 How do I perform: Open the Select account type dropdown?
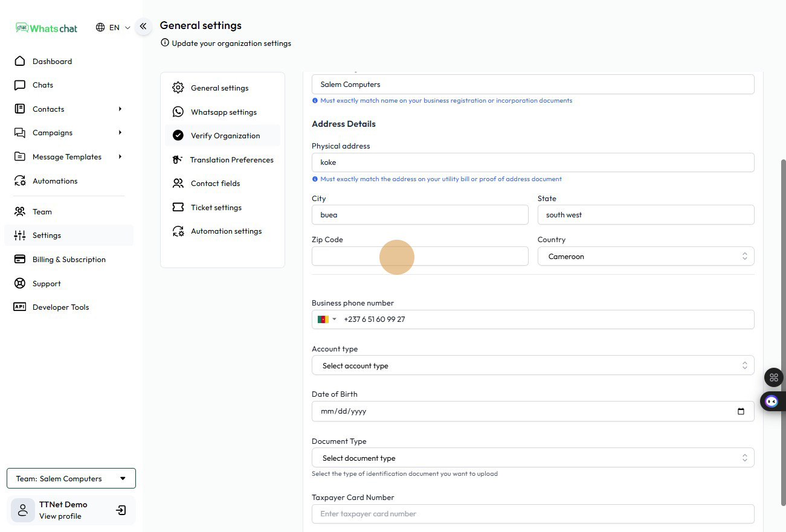[x=532, y=365]
